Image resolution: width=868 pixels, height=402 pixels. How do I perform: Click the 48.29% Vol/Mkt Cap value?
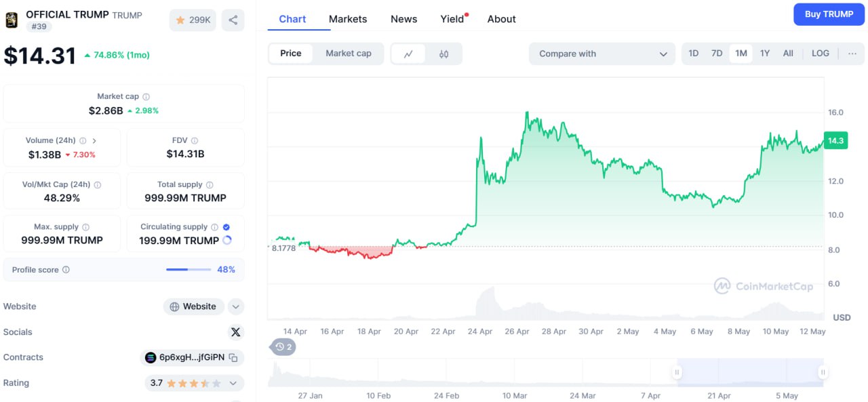[x=62, y=198]
